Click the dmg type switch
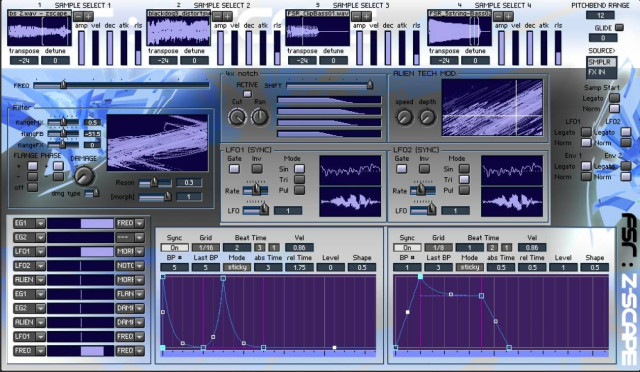Screen dimensions: 640x372 click(92, 193)
